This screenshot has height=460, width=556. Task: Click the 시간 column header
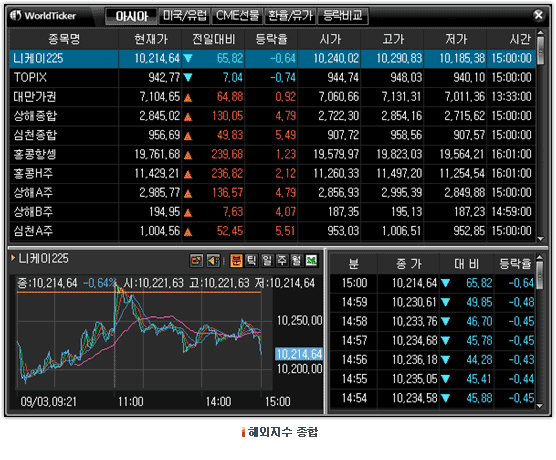click(511, 39)
